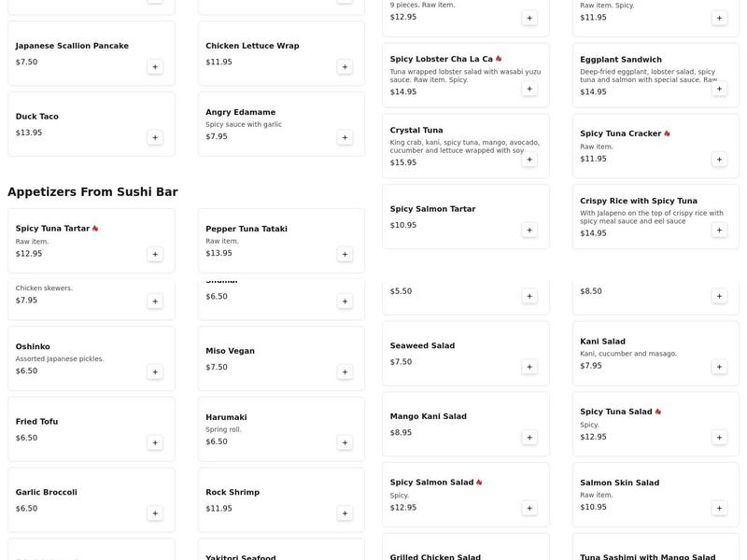Add Chicken Lettuce Wrap to order
This screenshot has width=747, height=560.
(345, 66)
